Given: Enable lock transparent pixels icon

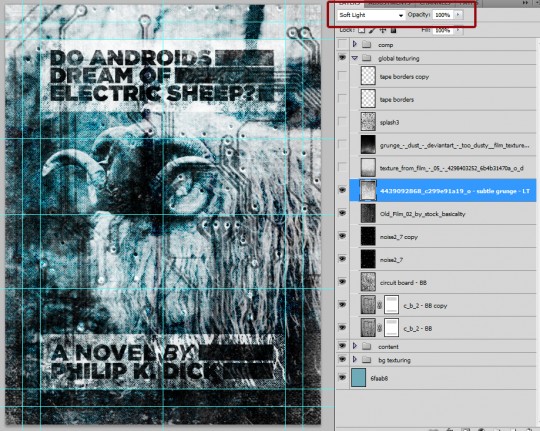Looking at the screenshot, I should pyautogui.click(x=361, y=30).
